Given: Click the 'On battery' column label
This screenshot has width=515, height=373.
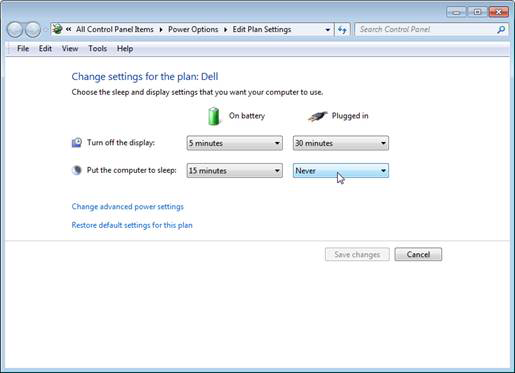Looking at the screenshot, I should (x=247, y=116).
